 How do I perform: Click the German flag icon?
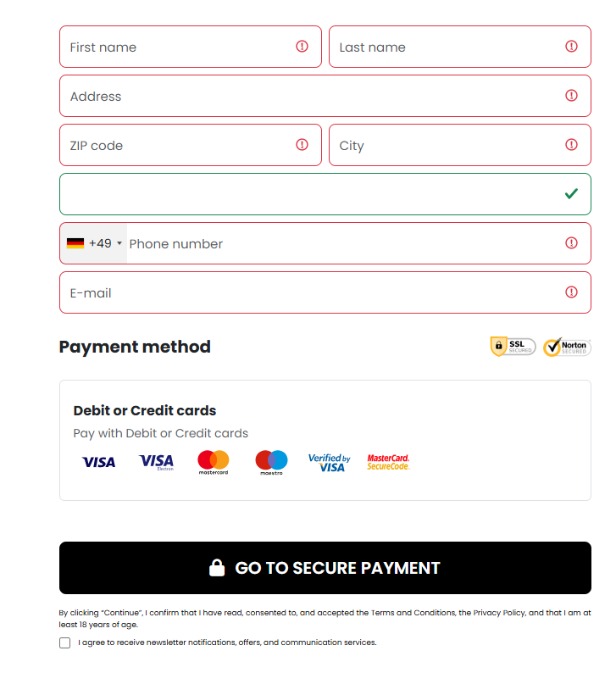click(75, 243)
